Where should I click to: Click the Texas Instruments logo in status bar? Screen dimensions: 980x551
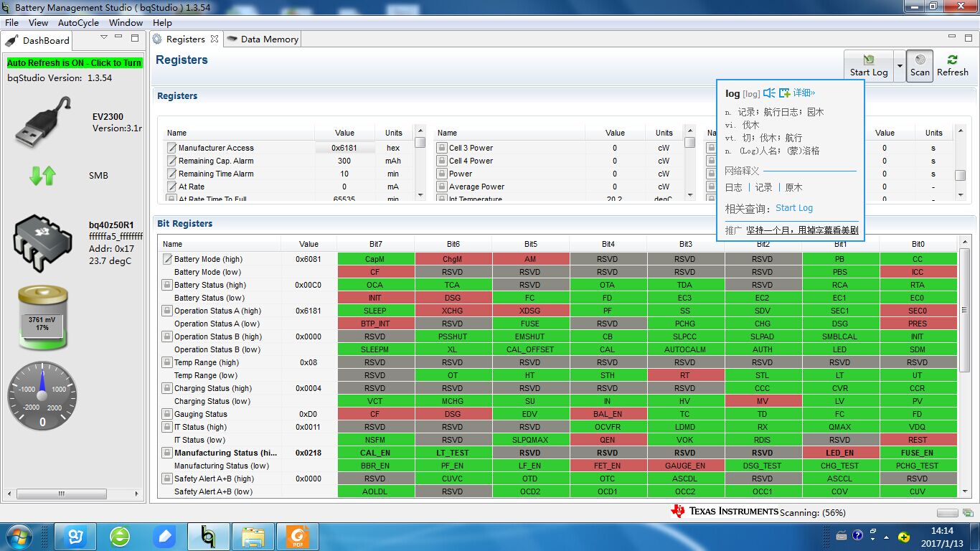click(x=725, y=511)
